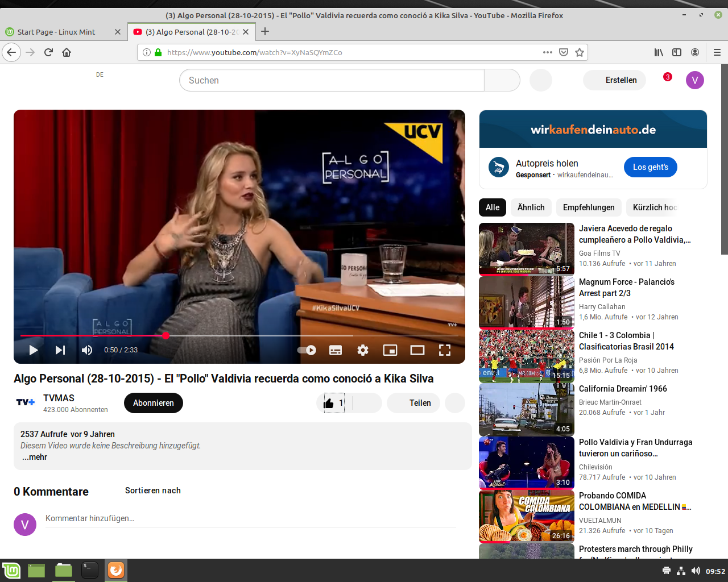The width and height of the screenshot is (728, 582).
Task: Switch to Start Page - Linux Mint tab
Action: click(x=57, y=32)
